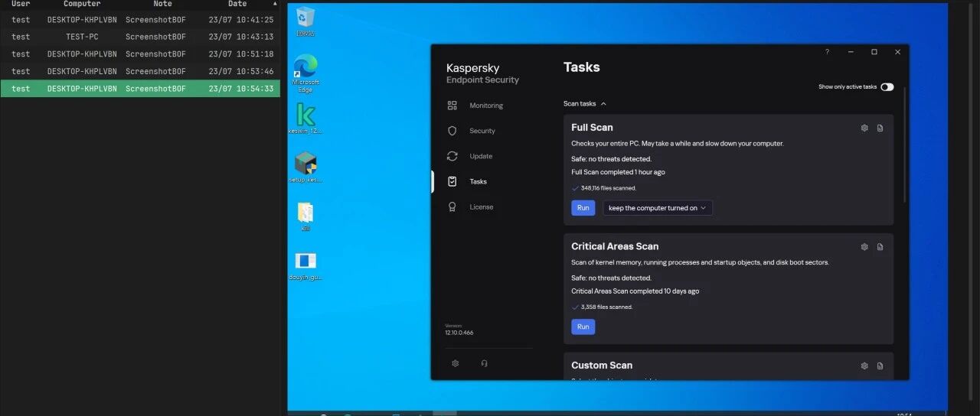Open Full Scan report document icon
This screenshot has height=416, width=980.
880,128
